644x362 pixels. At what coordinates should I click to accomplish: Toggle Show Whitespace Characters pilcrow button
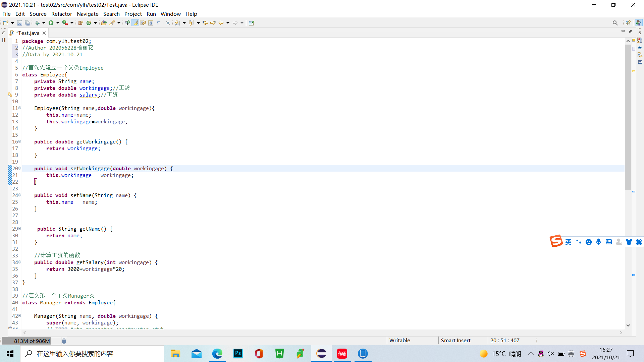point(158,23)
